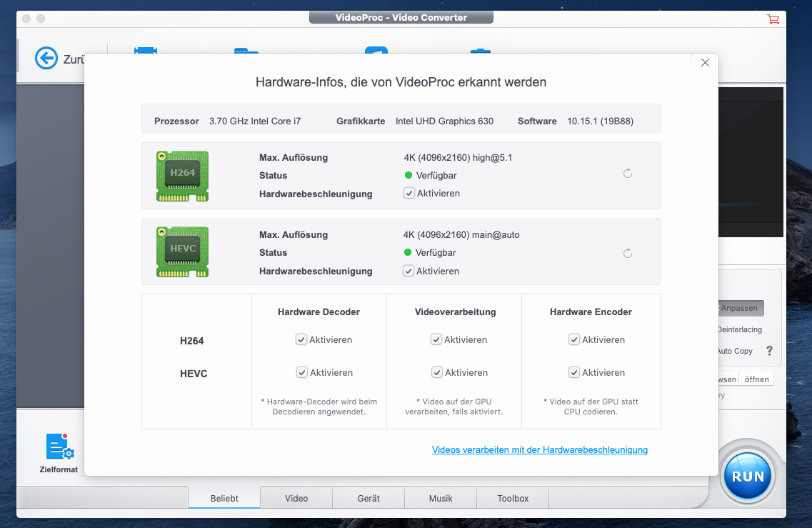This screenshot has width=812, height=528.
Task: Click the HEVC chip icon
Action: point(182,251)
